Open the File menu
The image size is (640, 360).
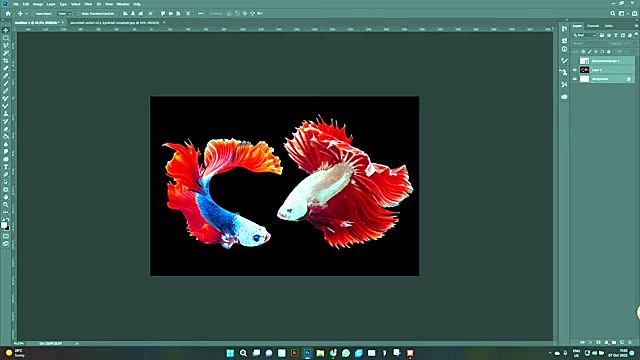click(x=16, y=4)
